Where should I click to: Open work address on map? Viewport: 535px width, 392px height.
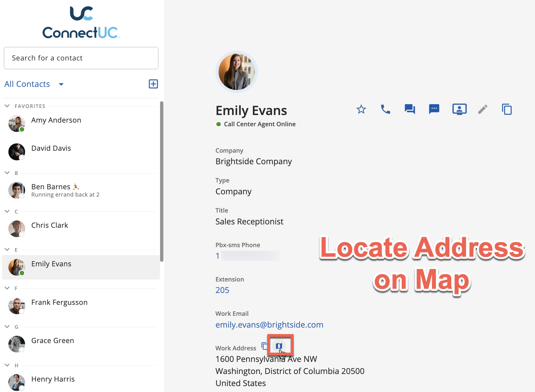pyautogui.click(x=279, y=346)
